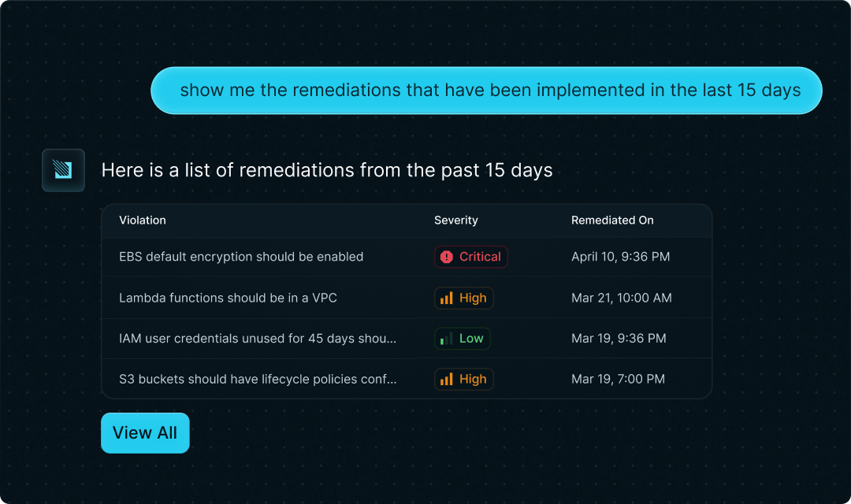Toggle the Low severity filter badge
Viewport: 851px width, 504px height.
pos(462,338)
